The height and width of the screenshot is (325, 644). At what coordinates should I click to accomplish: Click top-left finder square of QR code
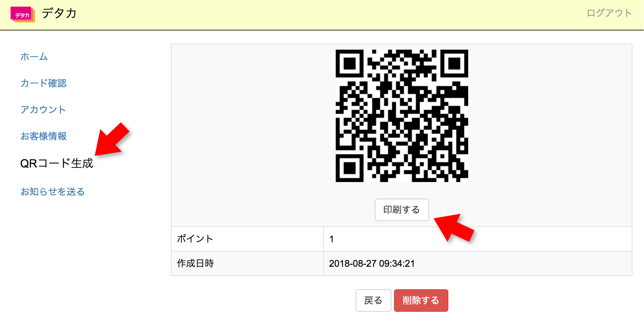tap(350, 64)
